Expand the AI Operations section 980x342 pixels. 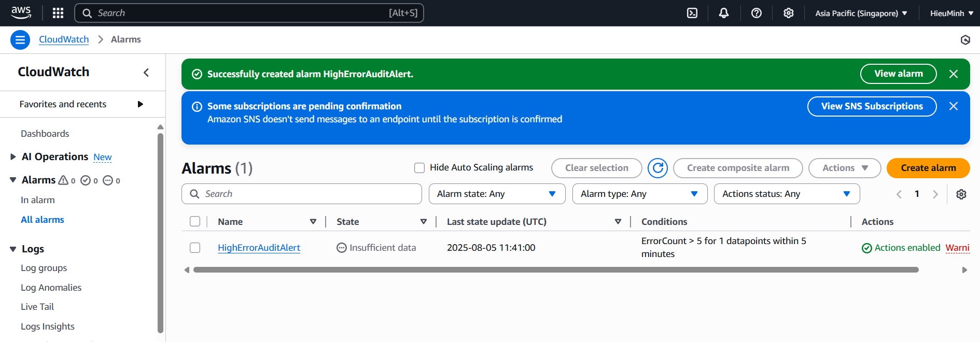(x=13, y=157)
